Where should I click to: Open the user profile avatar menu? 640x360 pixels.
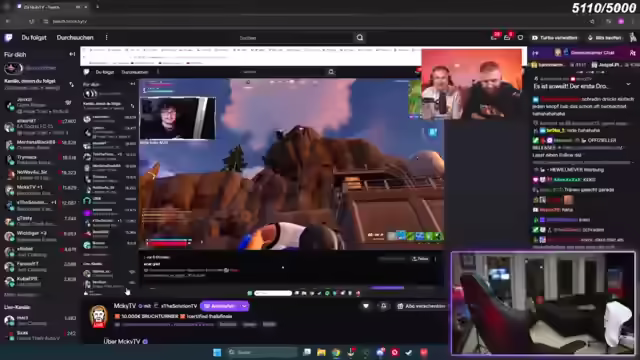pyautogui.click(x=633, y=38)
